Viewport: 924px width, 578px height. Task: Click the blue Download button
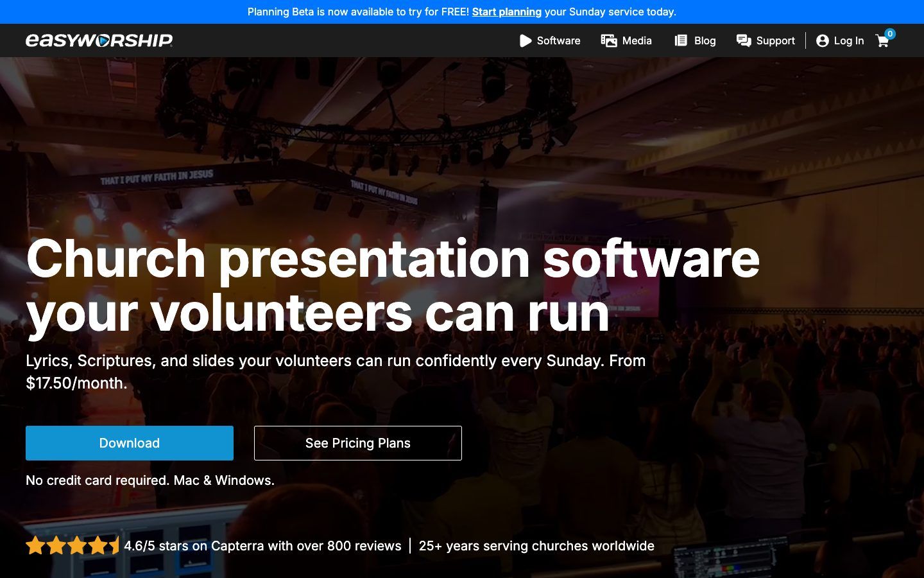(x=130, y=443)
